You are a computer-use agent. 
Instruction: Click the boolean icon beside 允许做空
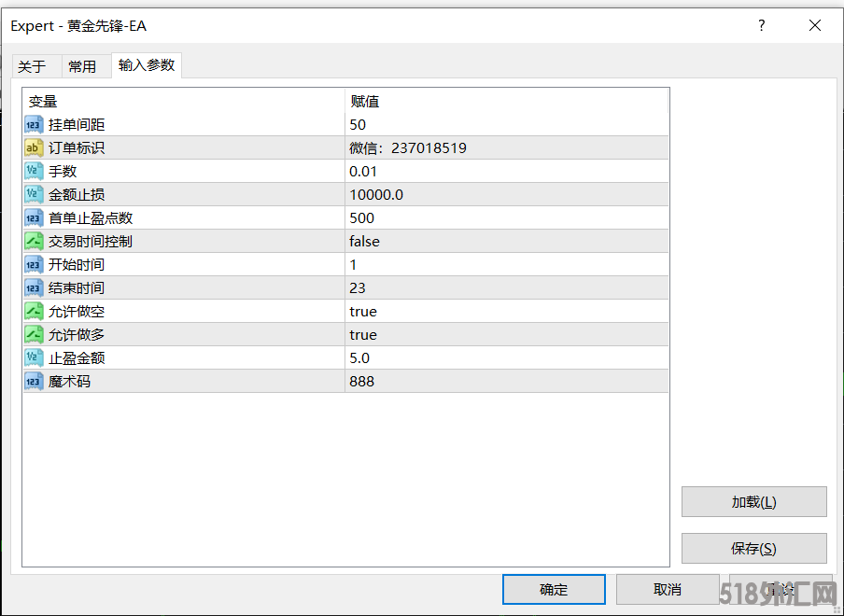[x=34, y=312]
